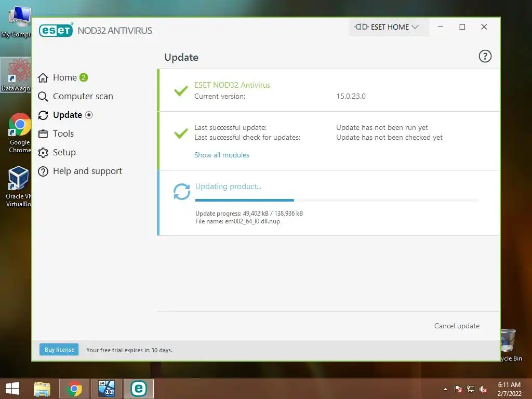
Task: Click the taskbar app with 64 and 11 badge
Action: pos(106,389)
